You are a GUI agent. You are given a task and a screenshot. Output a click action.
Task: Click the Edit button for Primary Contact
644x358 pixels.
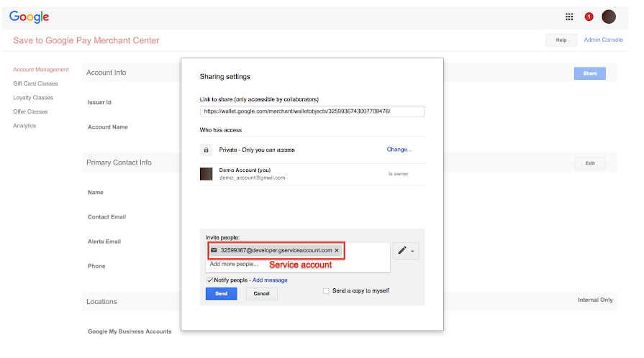[x=590, y=163]
